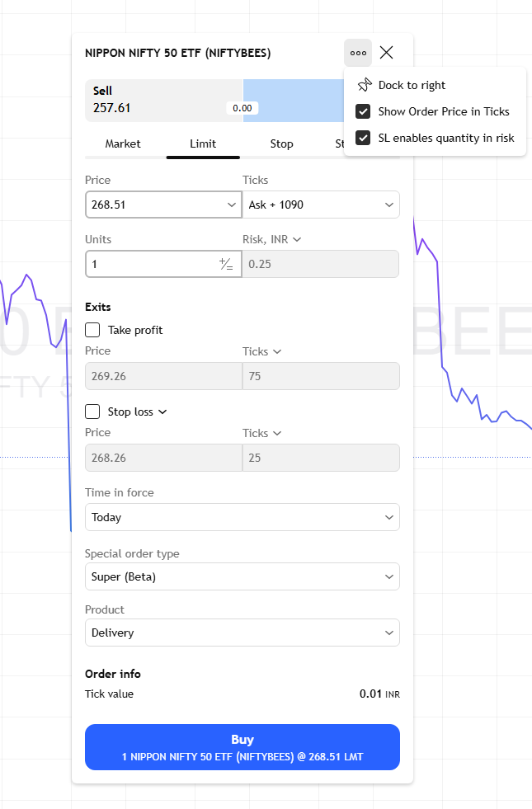Uncheck Show Order Price in Ticks
The width and height of the screenshot is (532, 809).
(363, 111)
